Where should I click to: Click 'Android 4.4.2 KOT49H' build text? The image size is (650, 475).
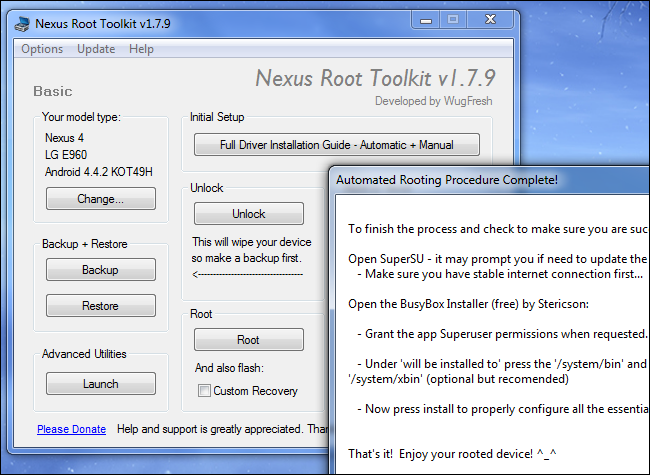(x=99, y=172)
